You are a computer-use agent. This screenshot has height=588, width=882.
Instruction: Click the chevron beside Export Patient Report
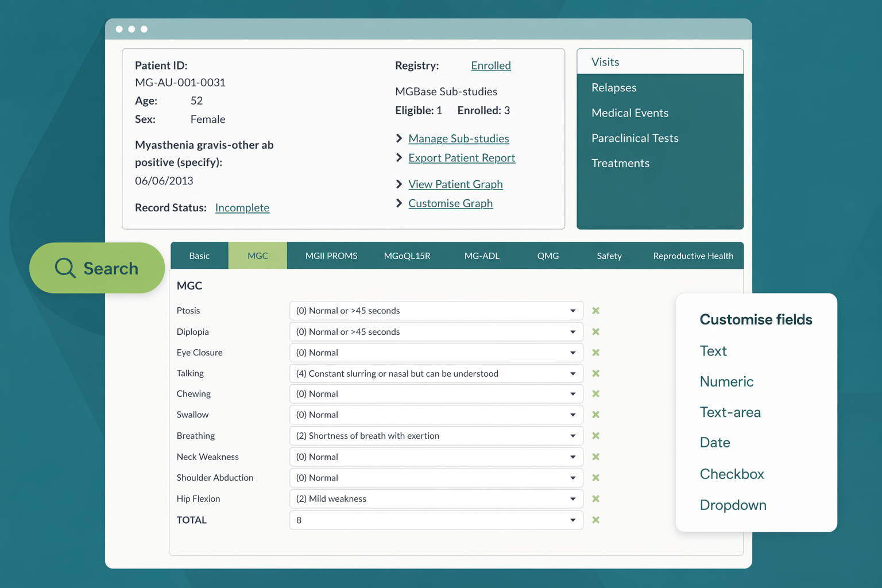point(399,157)
